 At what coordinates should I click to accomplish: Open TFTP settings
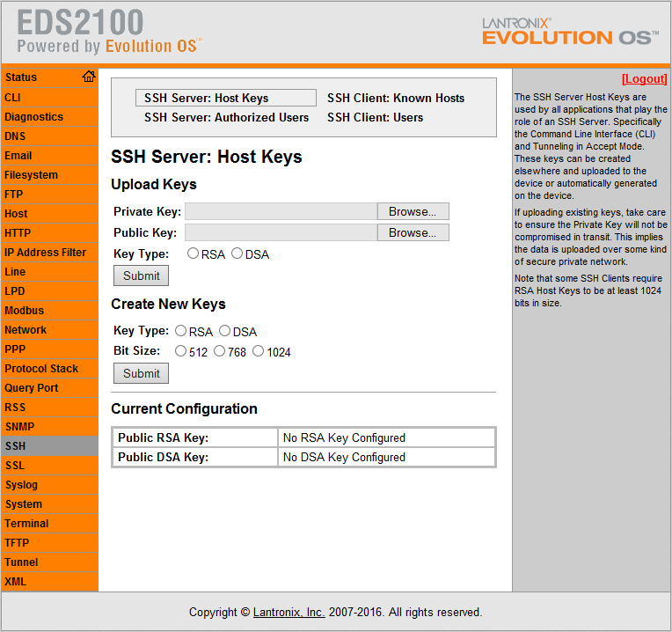[x=50, y=542]
